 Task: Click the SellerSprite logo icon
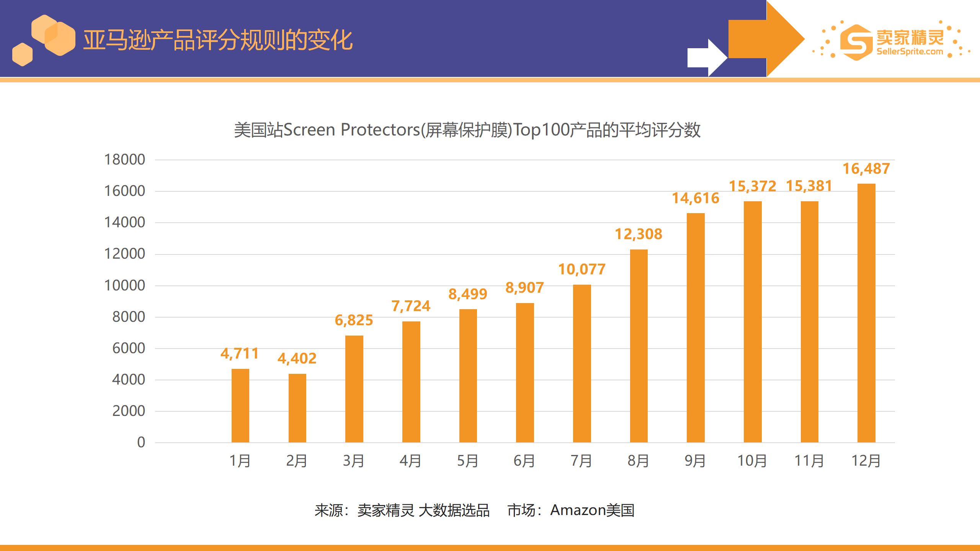[x=857, y=42]
